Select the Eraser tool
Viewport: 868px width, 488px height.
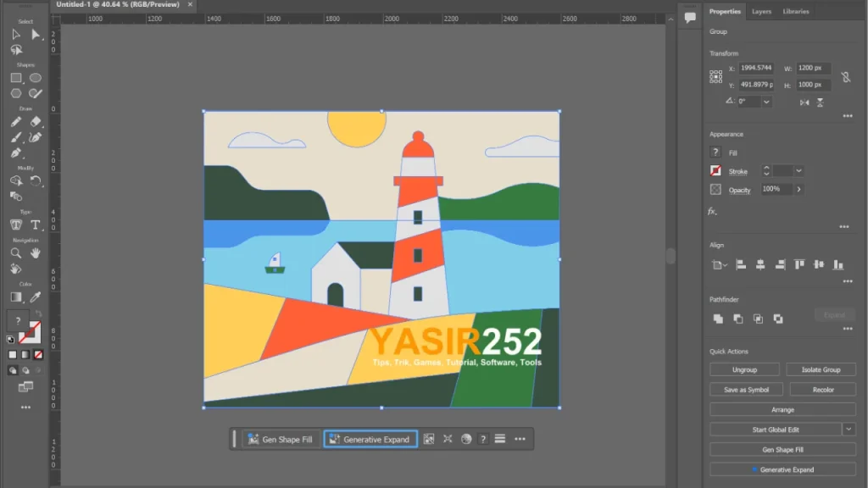(36, 122)
